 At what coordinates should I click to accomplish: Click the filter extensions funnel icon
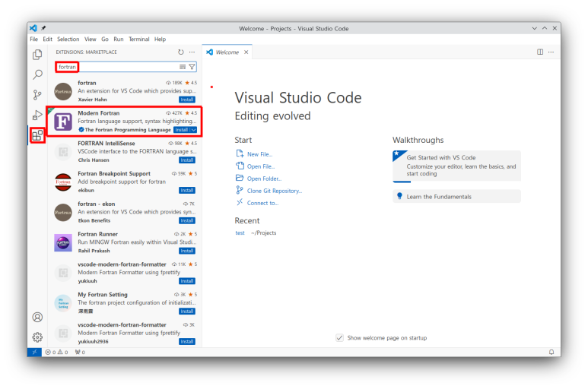192,67
